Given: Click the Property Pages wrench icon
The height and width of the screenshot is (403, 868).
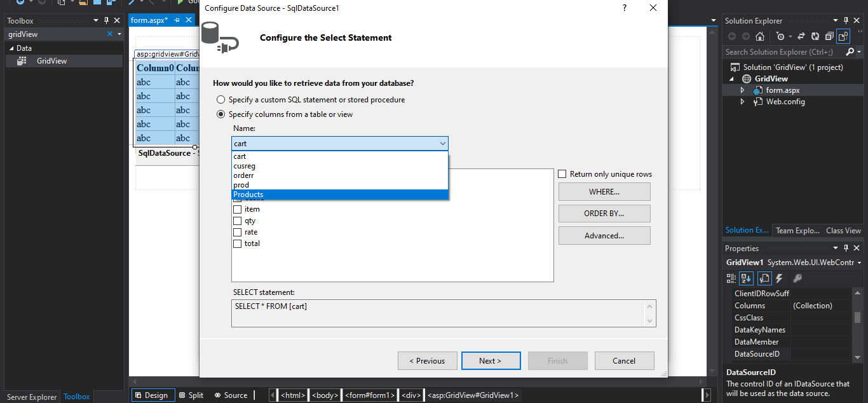Looking at the screenshot, I should point(797,278).
